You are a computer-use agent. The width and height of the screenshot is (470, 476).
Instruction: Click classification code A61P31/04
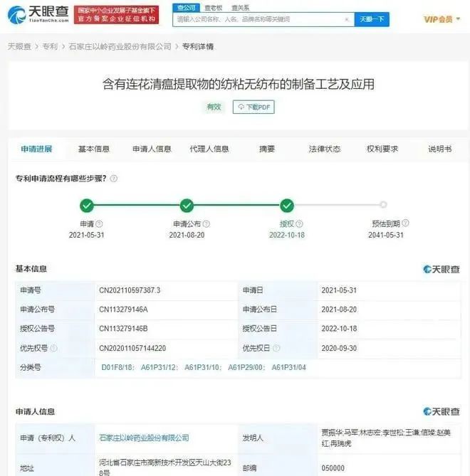(288, 367)
